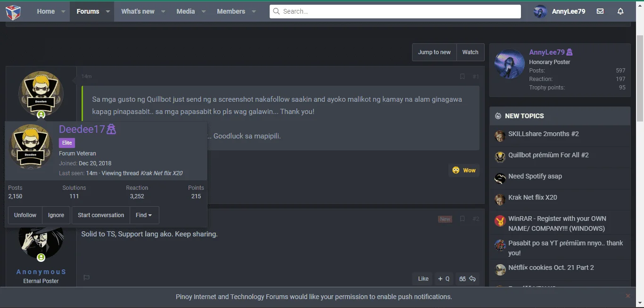
Task: Click the 14m timestamp of the first post
Action: tap(86, 76)
